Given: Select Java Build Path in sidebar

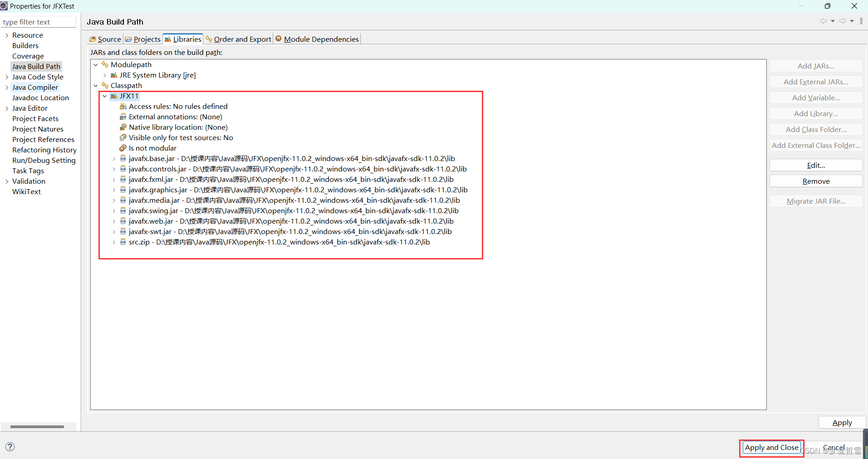Looking at the screenshot, I should click(36, 67).
